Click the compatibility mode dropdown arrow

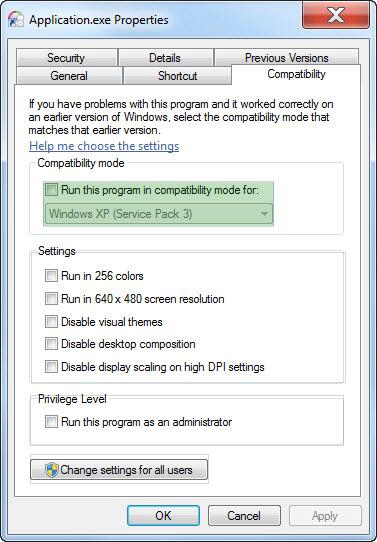(x=264, y=214)
